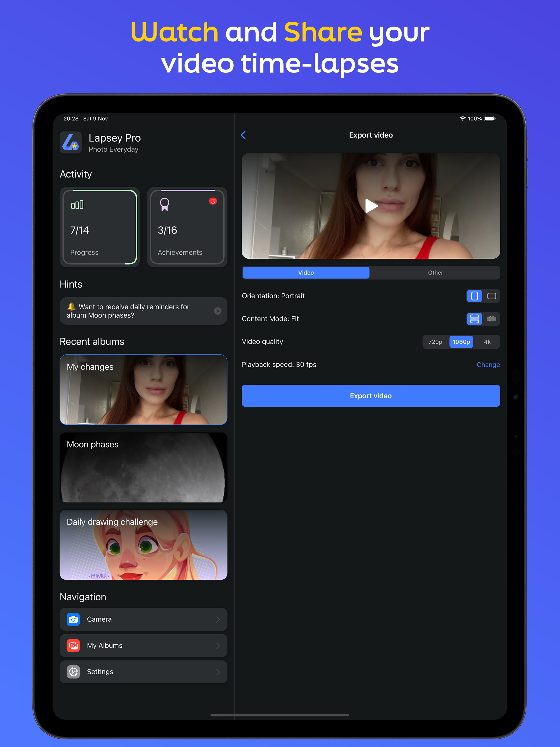
Task: Open the gray Settings gear icon
Action: [x=73, y=672]
